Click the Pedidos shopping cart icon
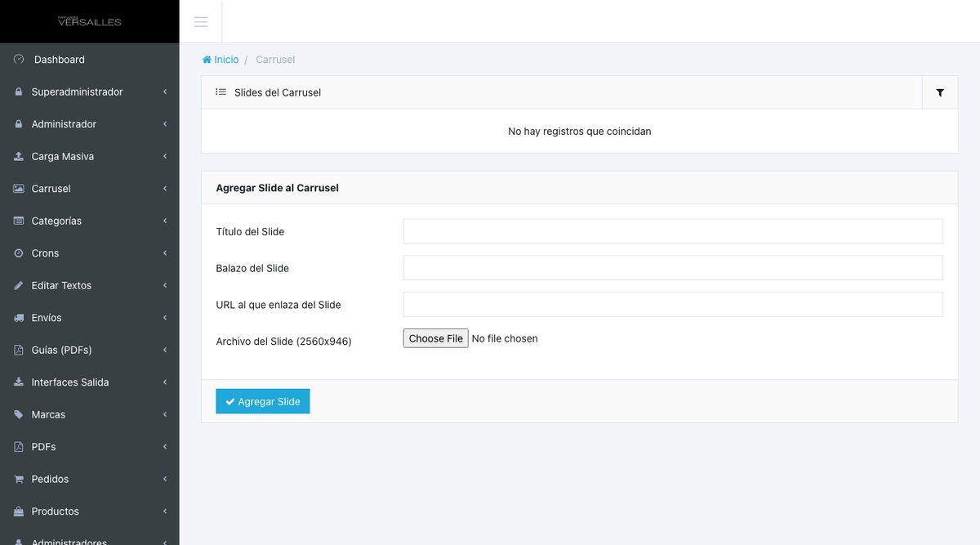The height and width of the screenshot is (545, 980). [x=19, y=479]
